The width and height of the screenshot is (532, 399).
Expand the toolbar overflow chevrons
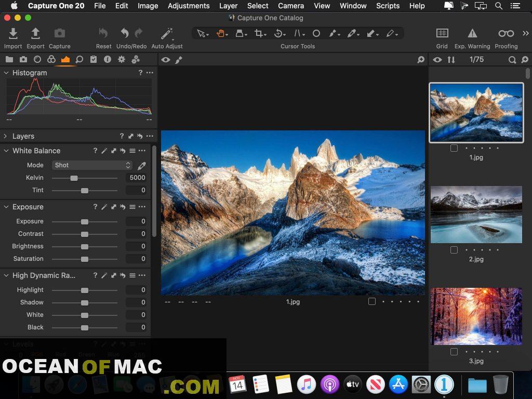(x=526, y=33)
